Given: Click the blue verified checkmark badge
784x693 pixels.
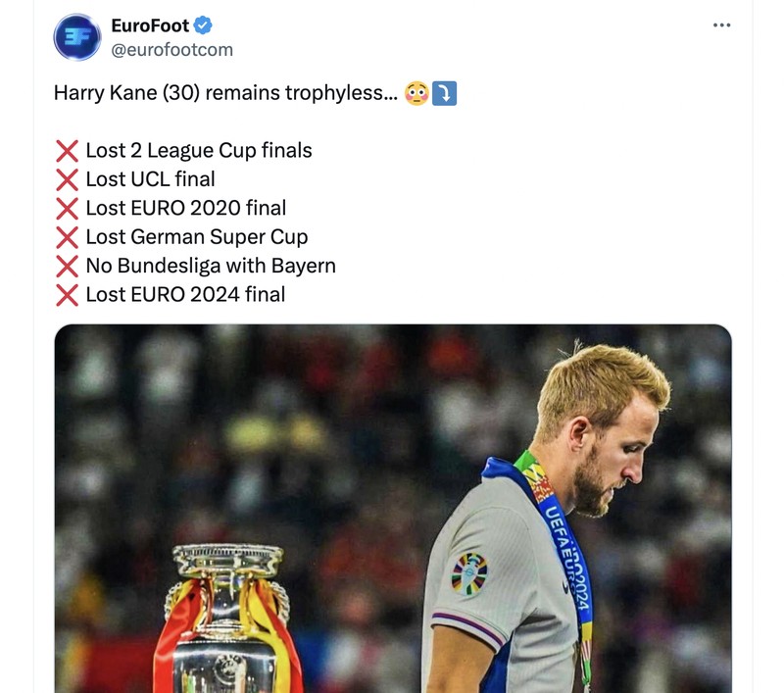Looking at the screenshot, I should pos(203,26).
